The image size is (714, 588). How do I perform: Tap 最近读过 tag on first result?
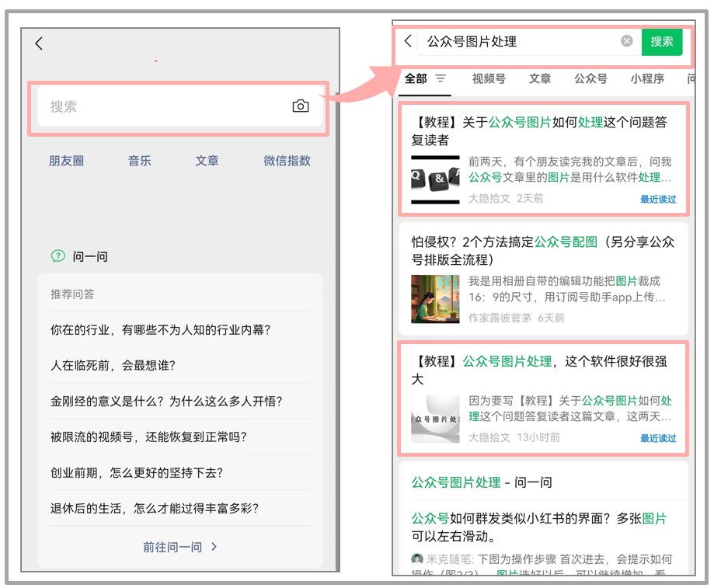[658, 199]
